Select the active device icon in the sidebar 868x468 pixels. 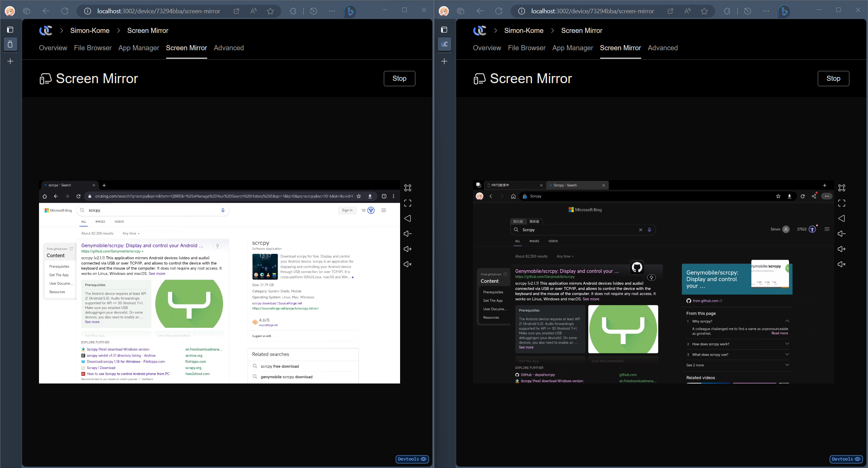pos(11,44)
